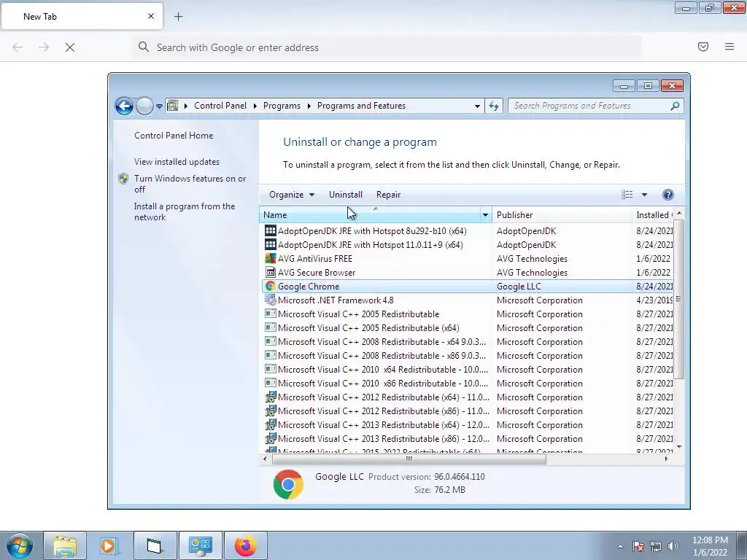This screenshot has width=747, height=560.
Task: Open Control Panel Home link
Action: coord(174,136)
